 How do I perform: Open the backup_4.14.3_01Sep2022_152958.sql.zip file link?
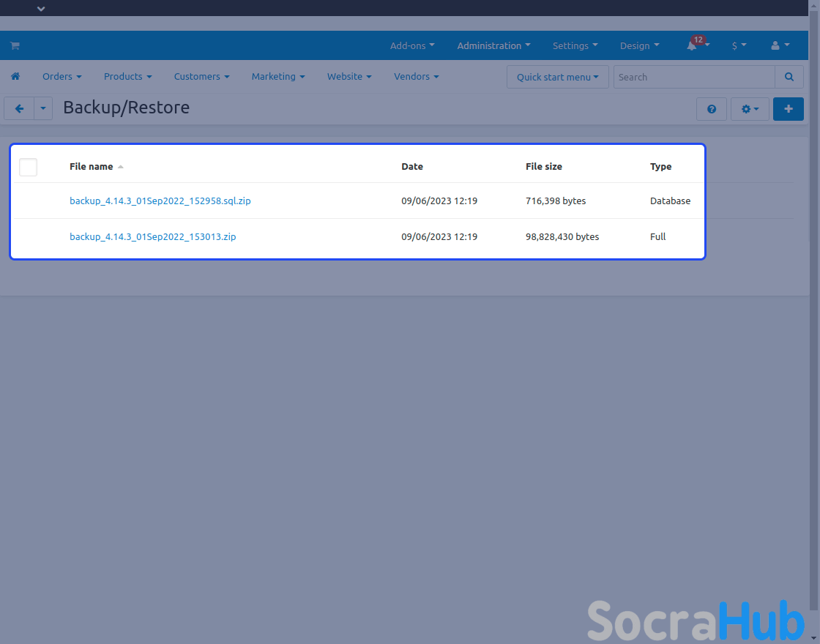click(160, 201)
